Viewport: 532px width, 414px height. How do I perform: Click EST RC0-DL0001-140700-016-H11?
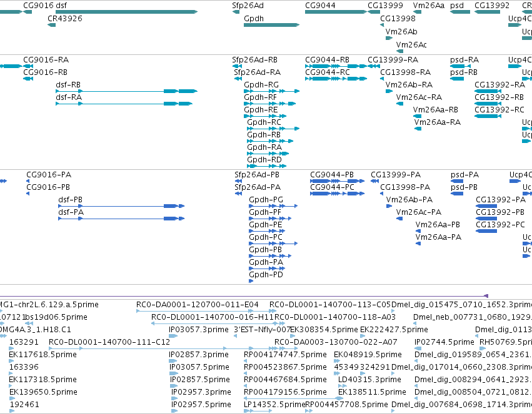pyautogui.click(x=213, y=317)
